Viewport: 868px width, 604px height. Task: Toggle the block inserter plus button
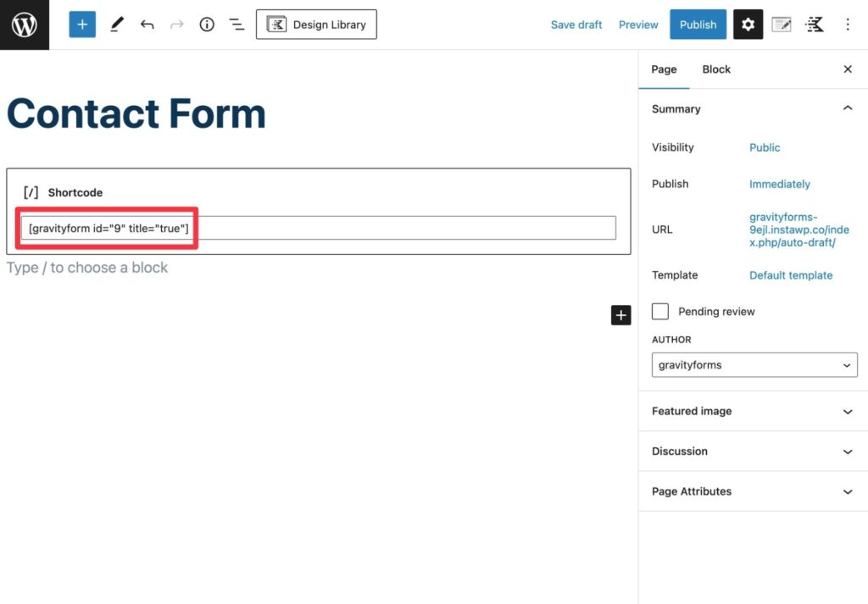coord(82,25)
